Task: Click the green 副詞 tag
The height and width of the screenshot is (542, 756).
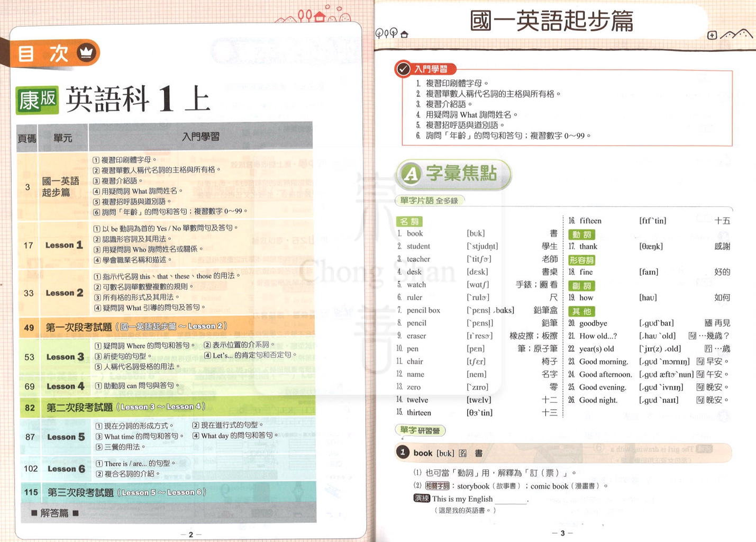Action: point(581,286)
